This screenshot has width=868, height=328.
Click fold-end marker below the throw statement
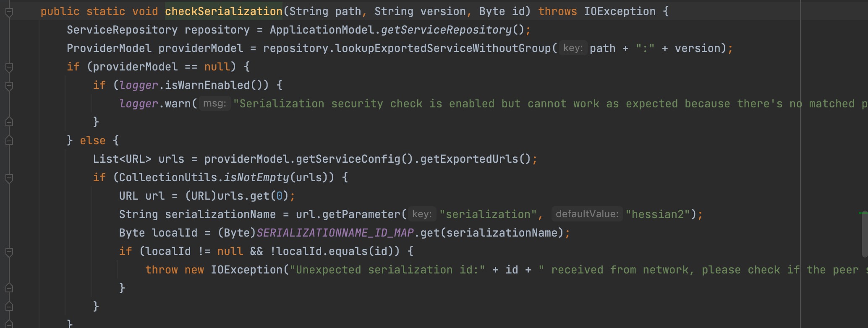9,288
